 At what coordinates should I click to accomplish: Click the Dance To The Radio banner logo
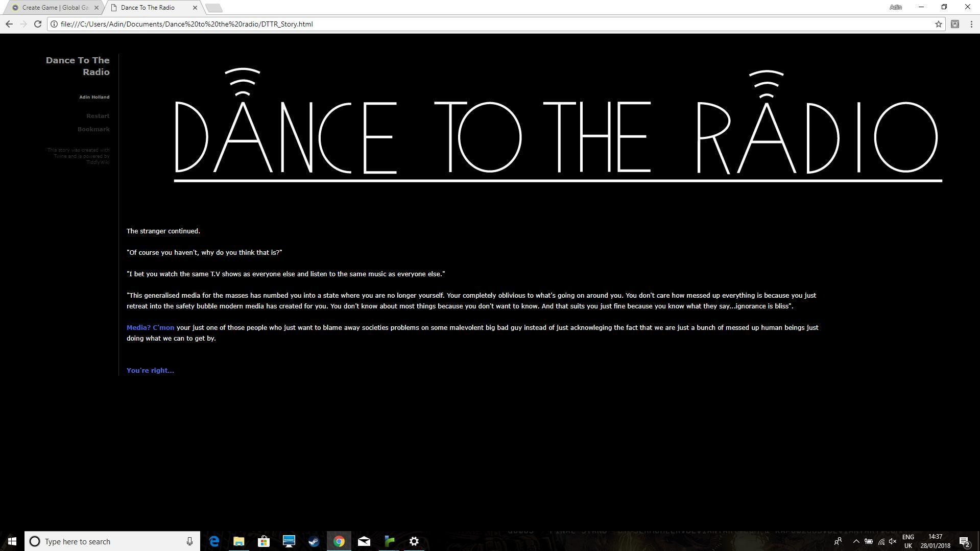tap(557, 125)
